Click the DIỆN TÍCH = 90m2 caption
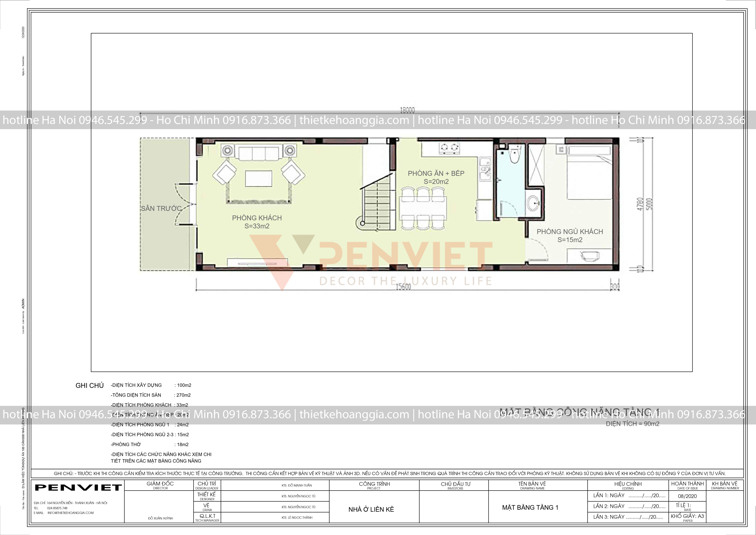The width and height of the screenshot is (756, 535). pos(632,424)
